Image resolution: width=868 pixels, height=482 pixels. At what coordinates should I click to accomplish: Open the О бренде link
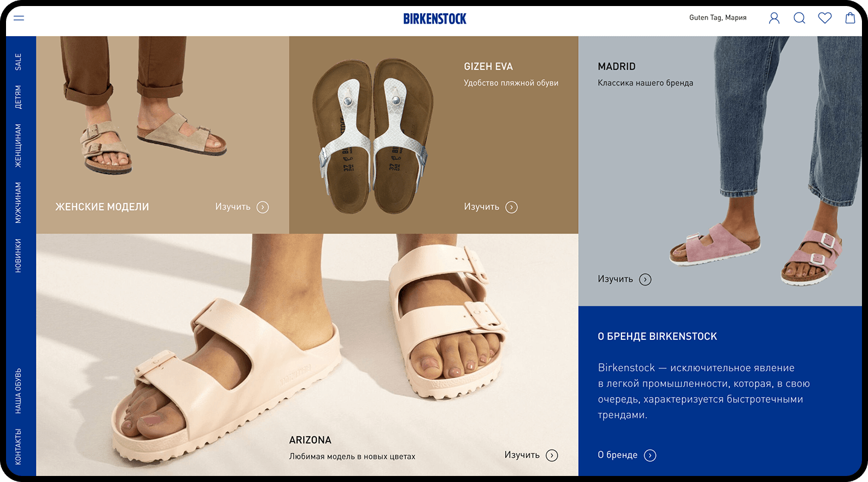(x=617, y=455)
